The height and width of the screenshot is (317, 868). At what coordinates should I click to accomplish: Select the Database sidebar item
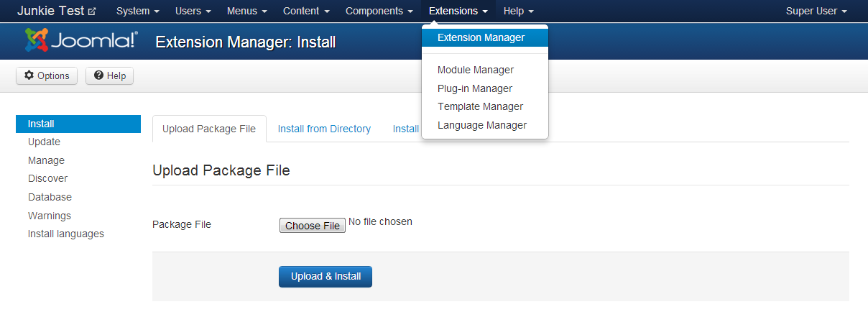[x=50, y=197]
